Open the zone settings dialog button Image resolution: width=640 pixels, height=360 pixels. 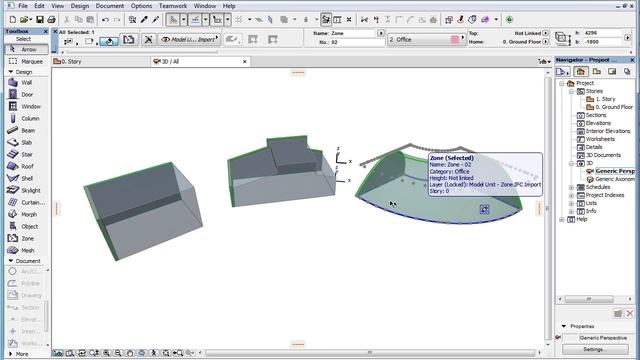[129, 40]
